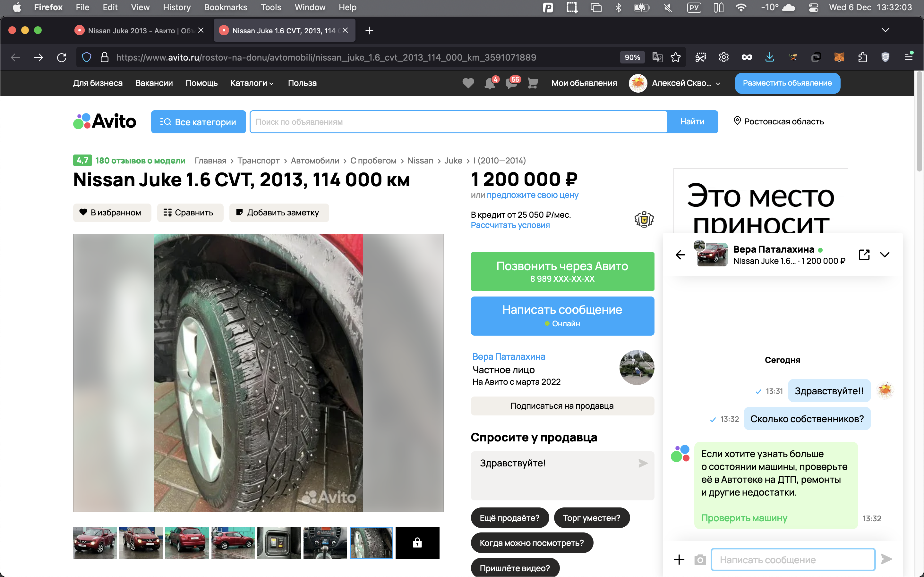
Task: Bookmark page with Firefox star icon
Action: (x=676, y=57)
